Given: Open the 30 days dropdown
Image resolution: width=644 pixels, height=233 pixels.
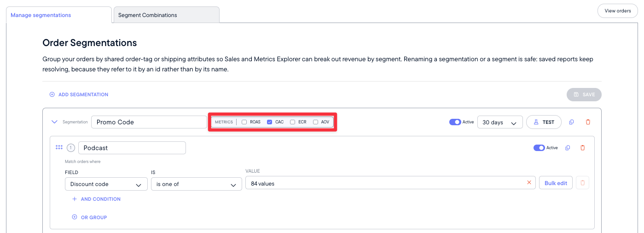Looking at the screenshot, I should coord(500,122).
